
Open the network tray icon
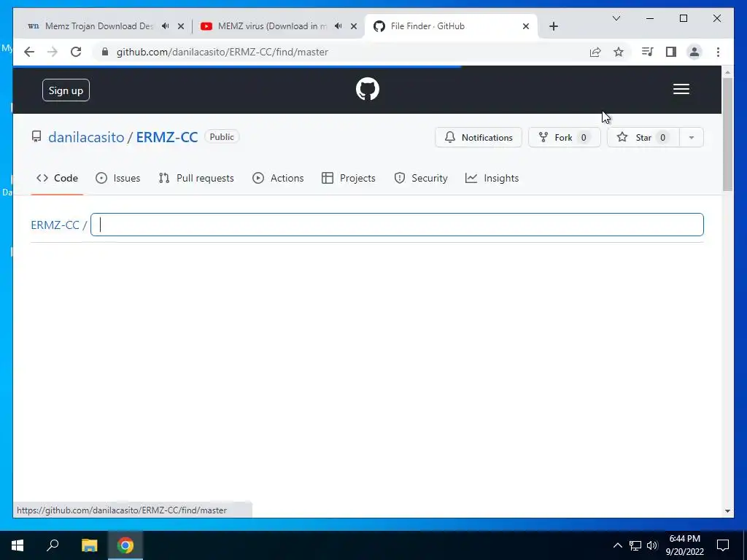coord(635,545)
